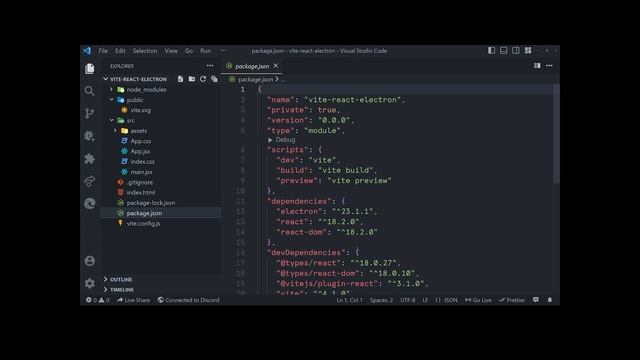
Task: Click the New File icon in Explorer
Action: (x=180, y=79)
